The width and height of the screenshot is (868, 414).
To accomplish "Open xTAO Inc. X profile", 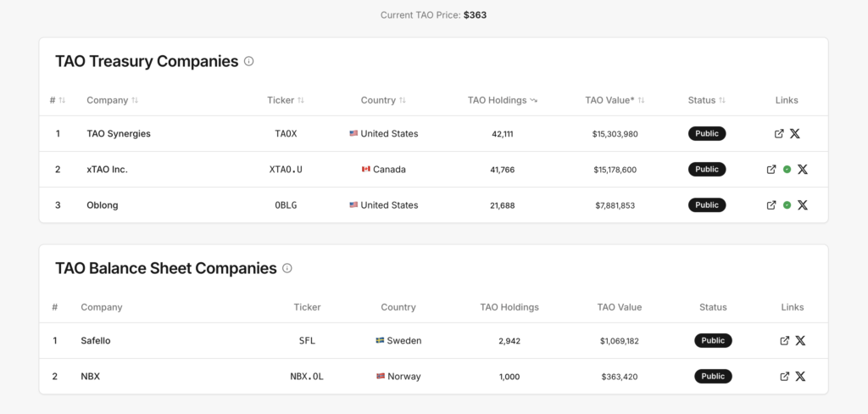I will [803, 170].
